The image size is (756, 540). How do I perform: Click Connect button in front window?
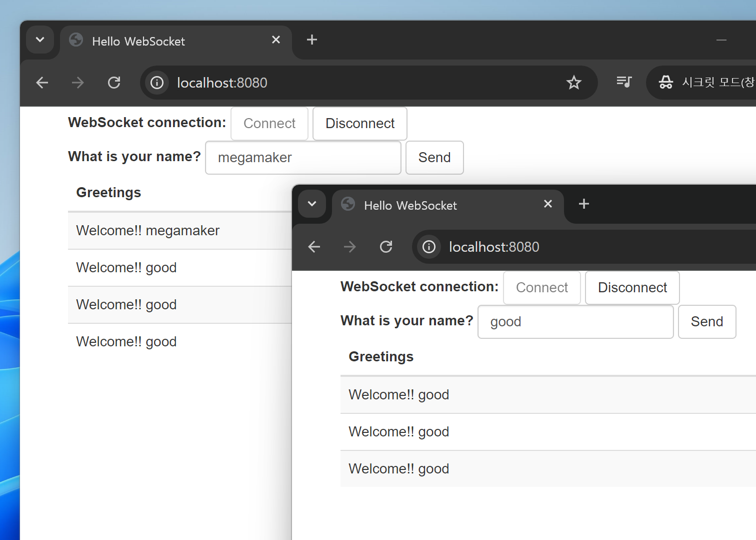(x=542, y=288)
